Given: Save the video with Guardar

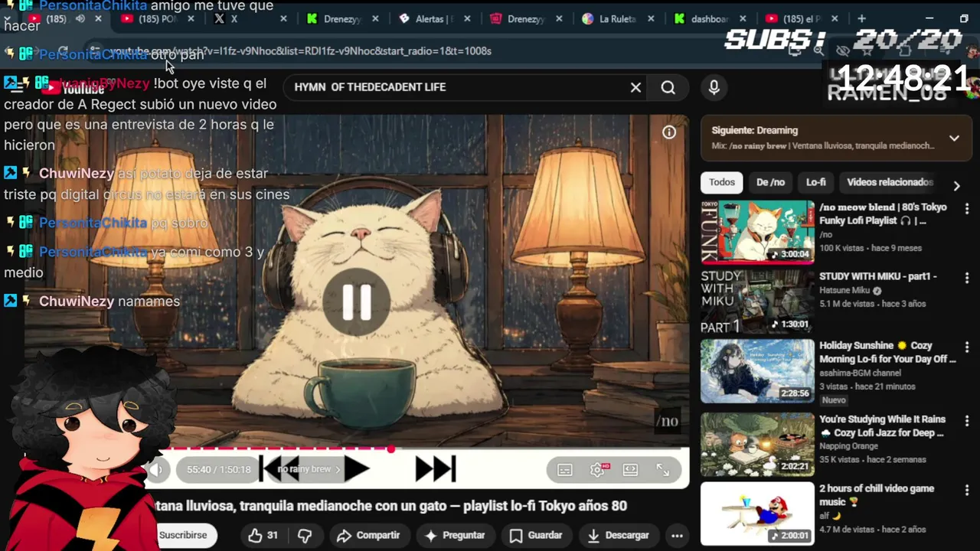Looking at the screenshot, I should 536,535.
